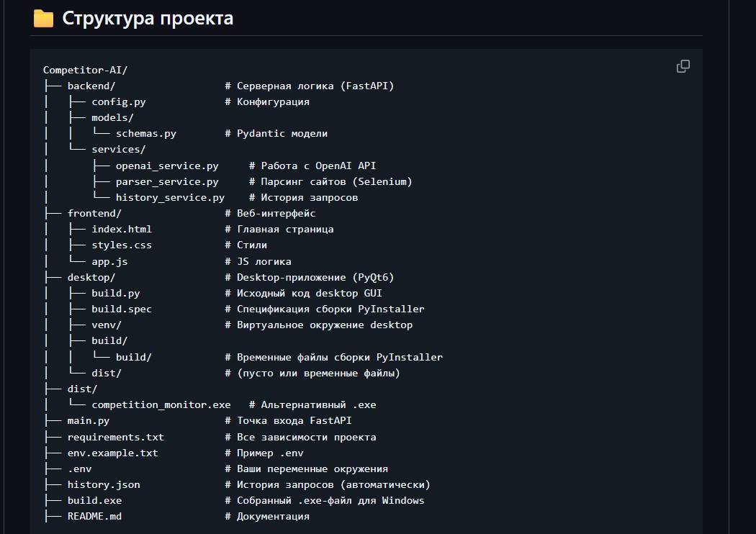Click the index.html file name

pos(122,229)
